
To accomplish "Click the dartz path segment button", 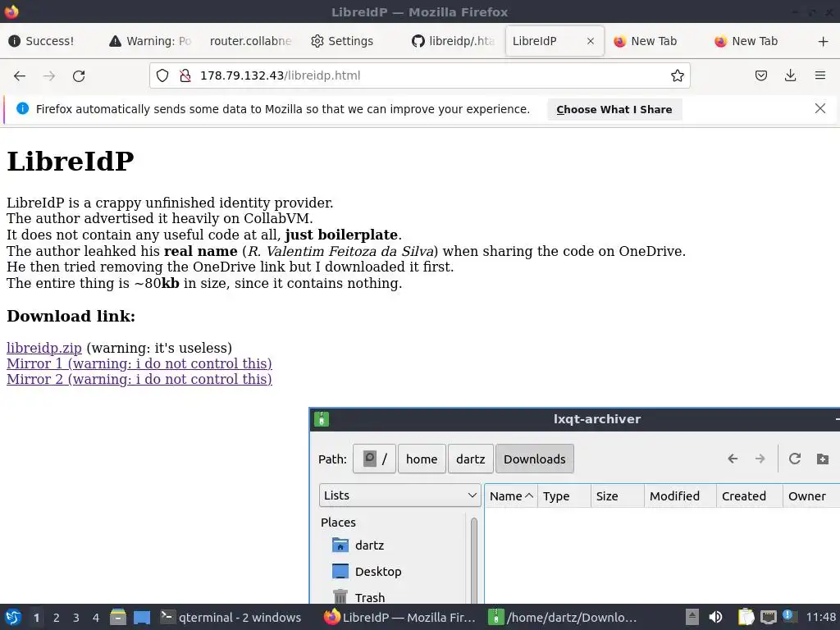I will pos(470,459).
